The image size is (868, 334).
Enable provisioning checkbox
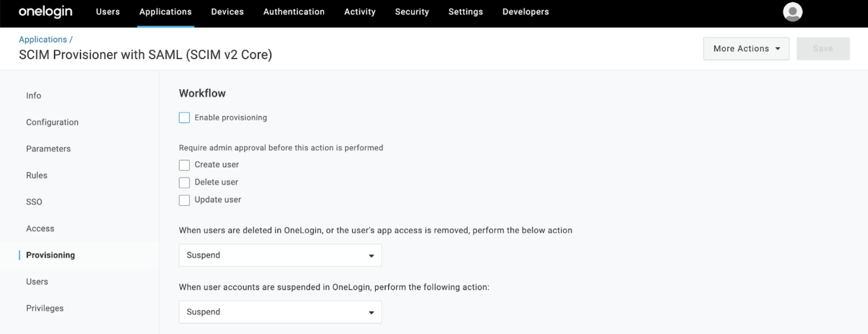pyautogui.click(x=184, y=118)
